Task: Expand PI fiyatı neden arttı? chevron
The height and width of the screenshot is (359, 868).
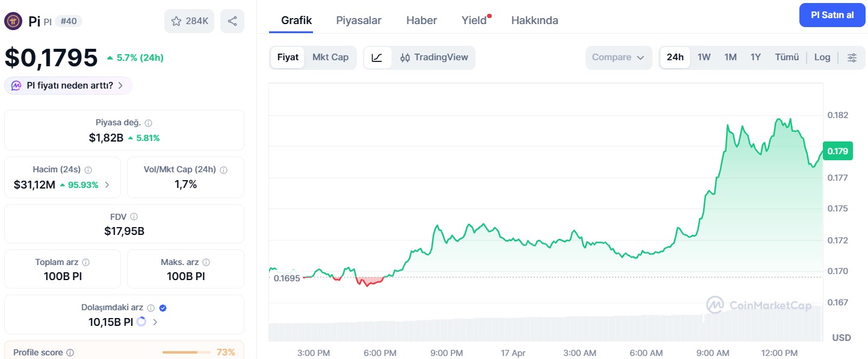Action: click(x=120, y=86)
